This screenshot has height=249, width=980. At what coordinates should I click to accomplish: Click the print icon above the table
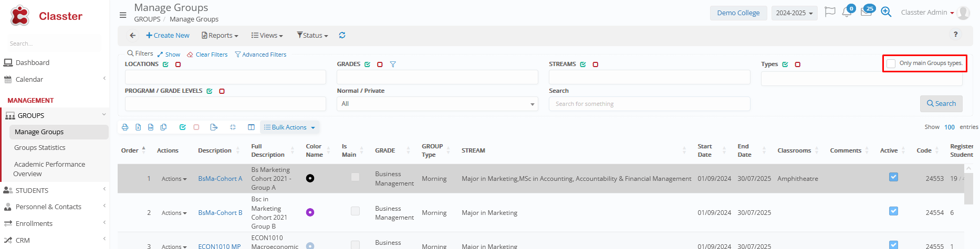[125, 127]
